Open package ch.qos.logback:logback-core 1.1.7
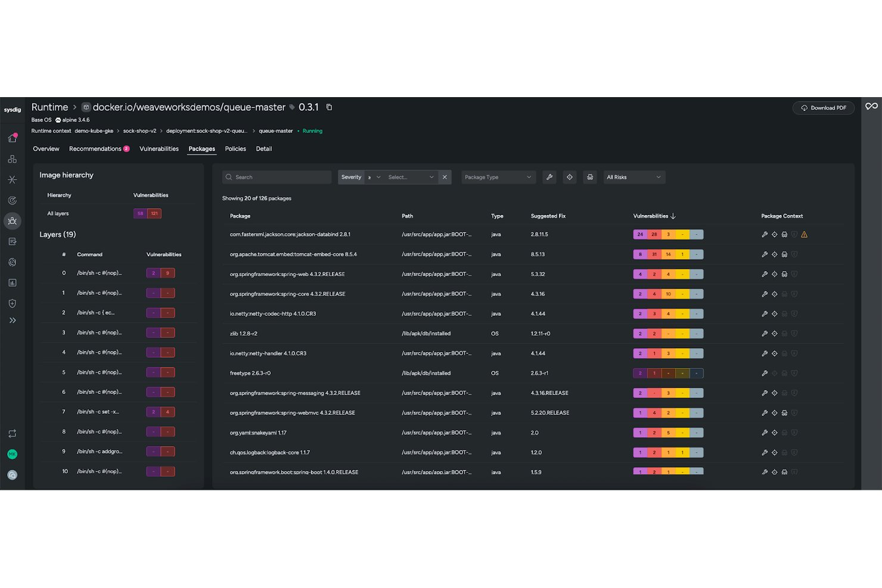Screen dimensions: 882x588 (270, 453)
